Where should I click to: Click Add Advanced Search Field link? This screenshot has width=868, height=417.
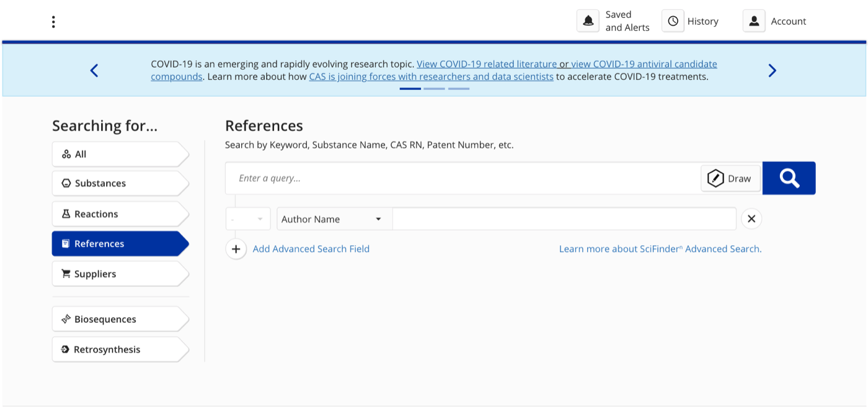[x=311, y=249]
